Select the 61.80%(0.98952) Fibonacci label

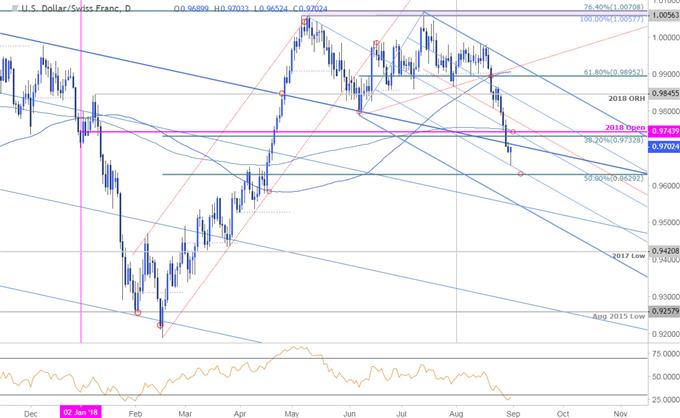pos(614,72)
